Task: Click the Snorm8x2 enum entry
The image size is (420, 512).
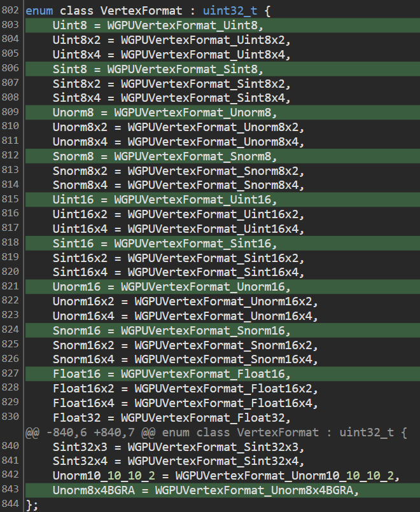Action: point(178,171)
